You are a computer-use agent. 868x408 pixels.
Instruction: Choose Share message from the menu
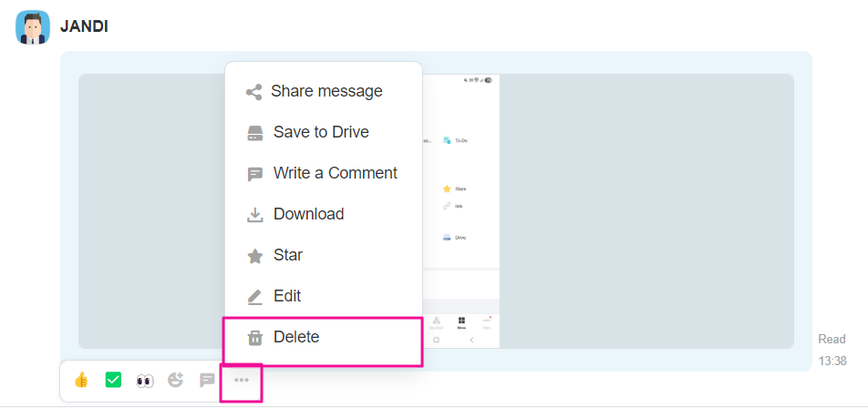(x=325, y=91)
